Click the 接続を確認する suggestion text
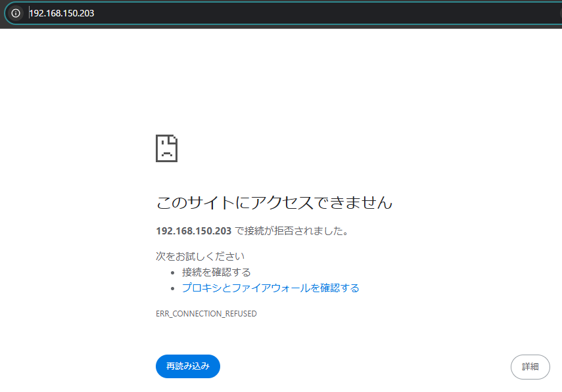This screenshot has height=392, width=562. (x=216, y=272)
